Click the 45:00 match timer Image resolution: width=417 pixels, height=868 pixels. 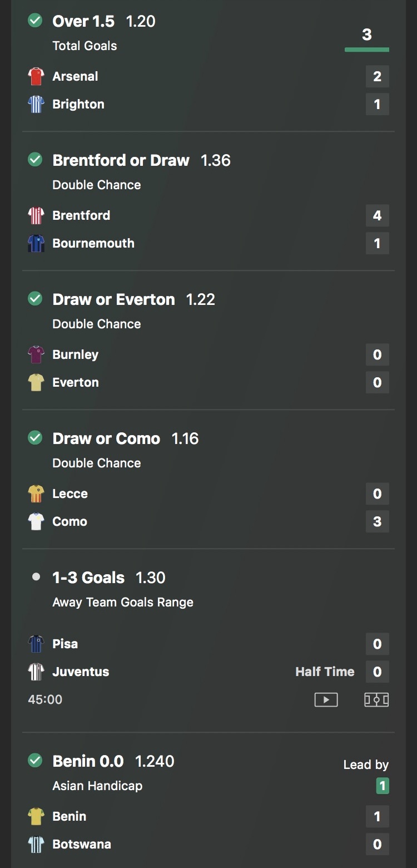[x=45, y=699]
